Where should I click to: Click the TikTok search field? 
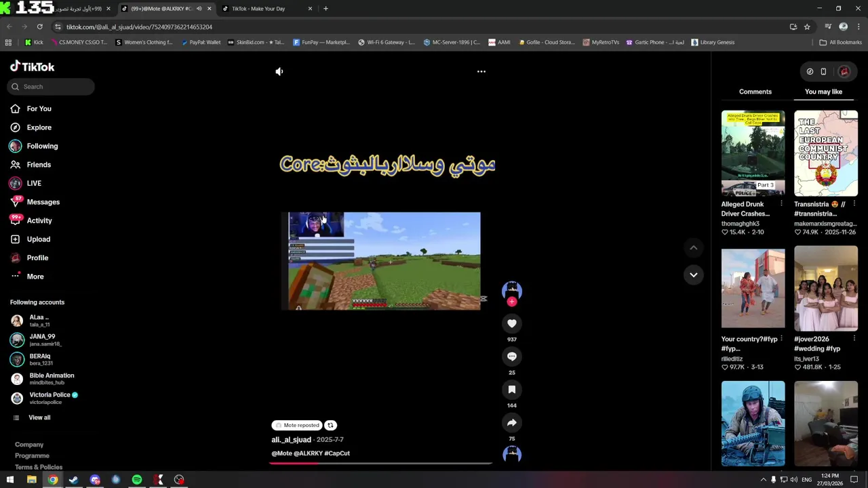pyautogui.click(x=51, y=87)
